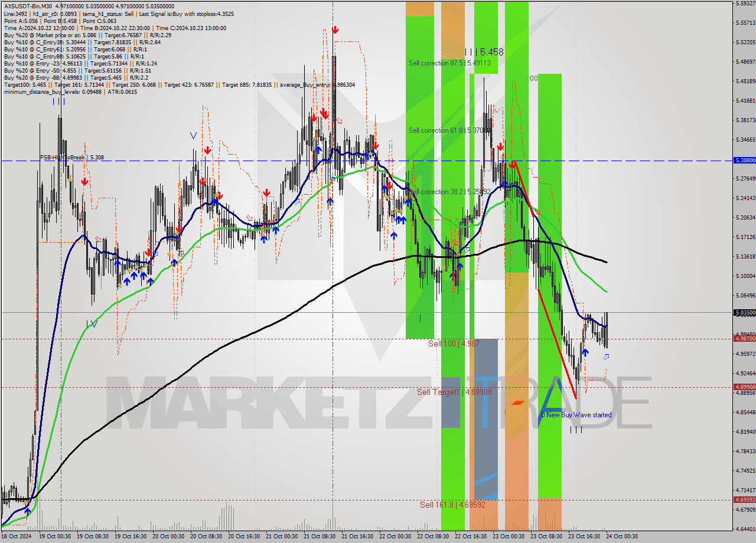The height and width of the screenshot is (543, 756).
Task: Click the 4.74925 price axis value
Action: pyautogui.click(x=745, y=470)
